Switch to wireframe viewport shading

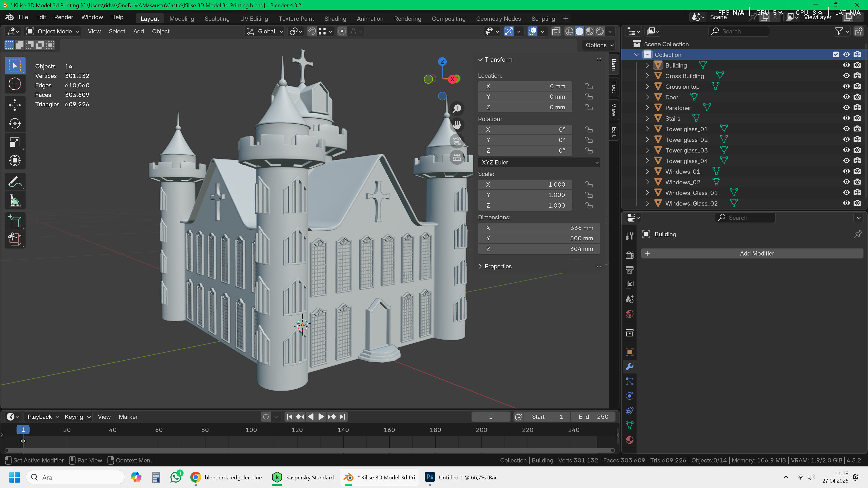tap(569, 31)
